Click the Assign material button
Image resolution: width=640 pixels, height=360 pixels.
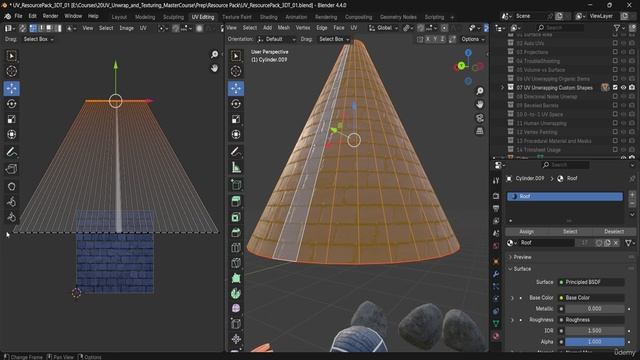coord(527,231)
